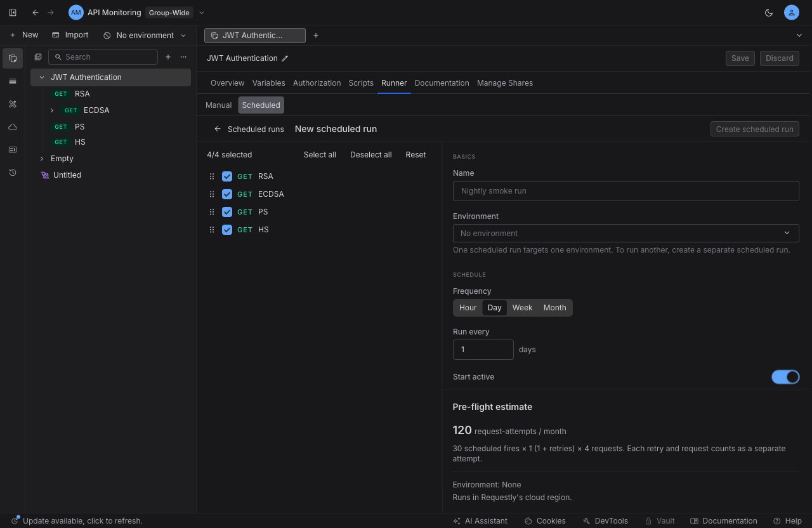Open the tools crossed-wrench sidebar icon
This screenshot has width=812, height=528.
tap(13, 104)
